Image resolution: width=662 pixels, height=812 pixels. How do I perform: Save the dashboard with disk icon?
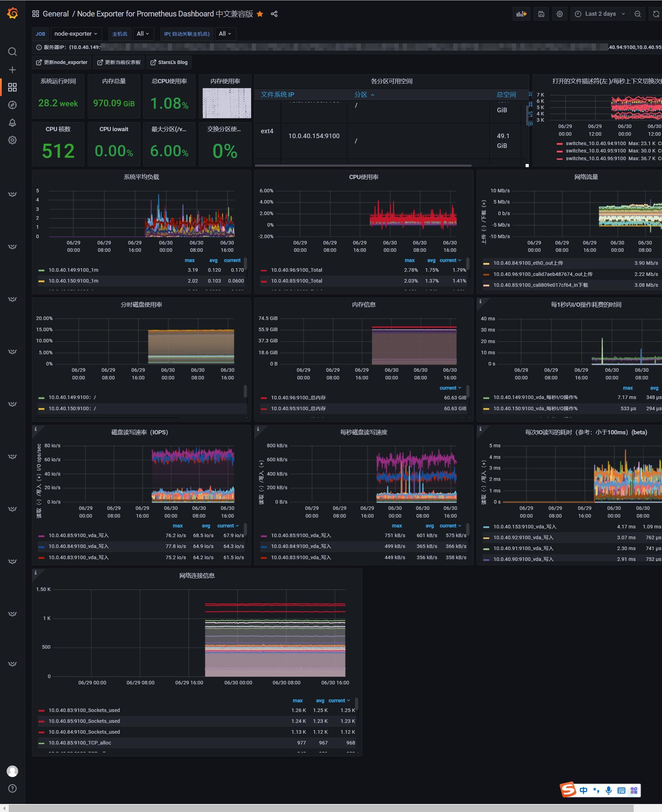[x=541, y=14]
